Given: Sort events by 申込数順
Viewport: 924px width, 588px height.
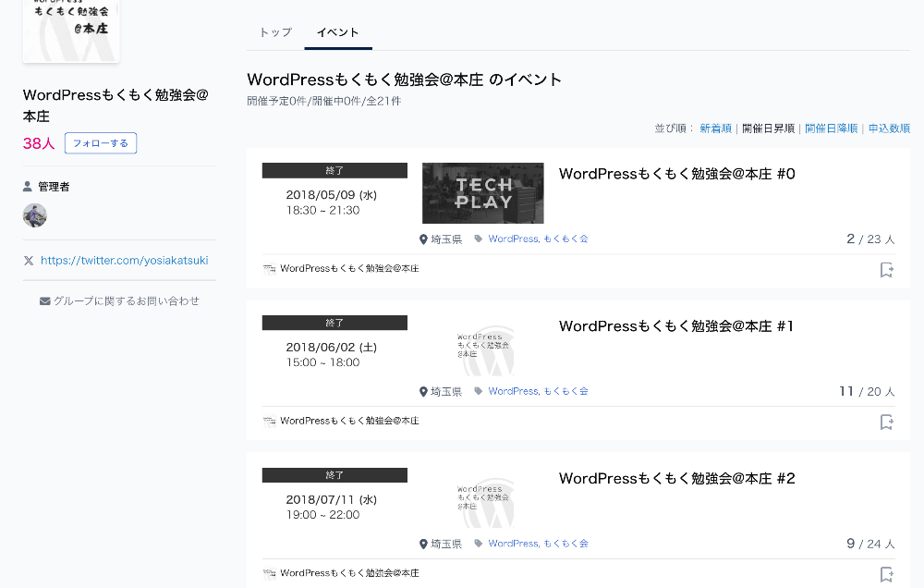Looking at the screenshot, I should click(x=889, y=129).
